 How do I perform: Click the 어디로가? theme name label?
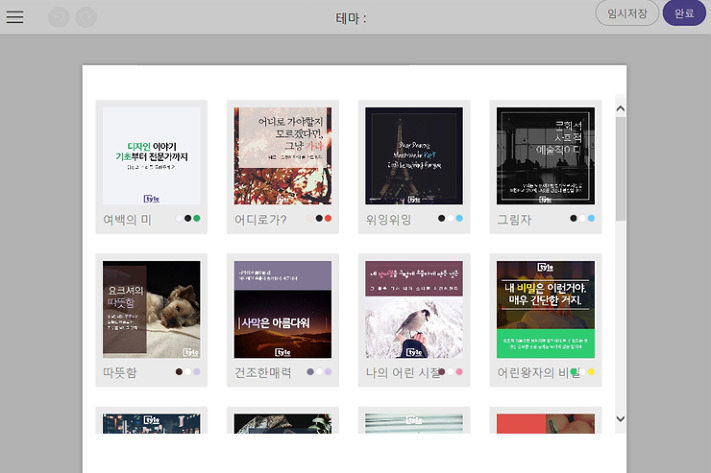pyautogui.click(x=260, y=219)
